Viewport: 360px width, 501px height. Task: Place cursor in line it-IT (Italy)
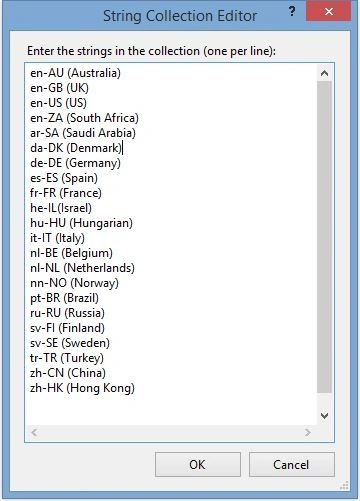coord(57,238)
